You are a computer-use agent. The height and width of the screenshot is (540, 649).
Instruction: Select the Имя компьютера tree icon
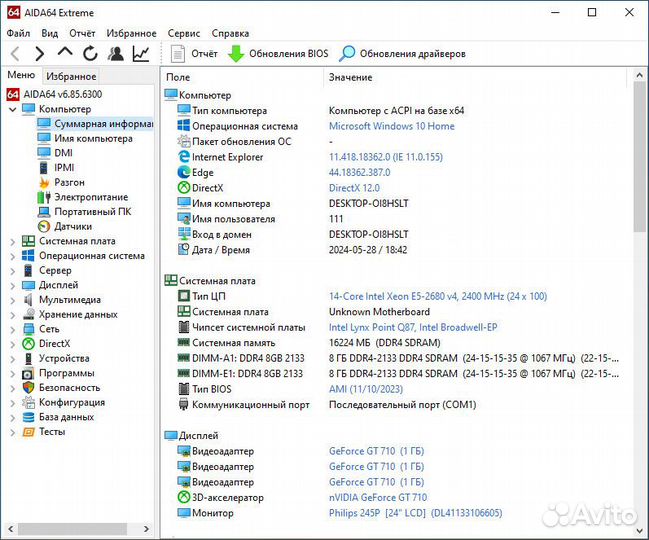coord(44,138)
